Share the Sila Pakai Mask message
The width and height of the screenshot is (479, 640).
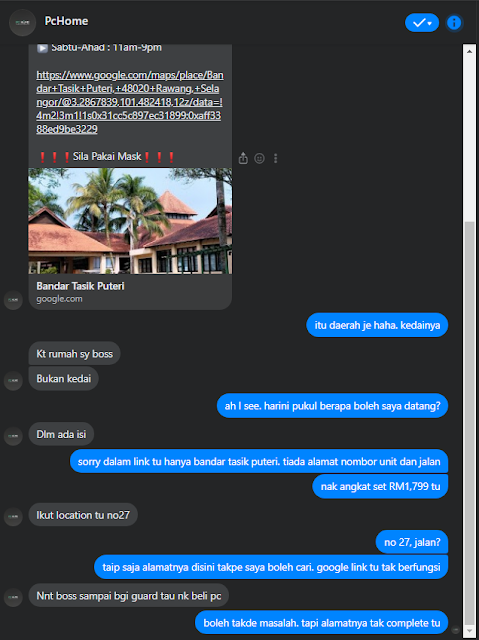(x=243, y=158)
